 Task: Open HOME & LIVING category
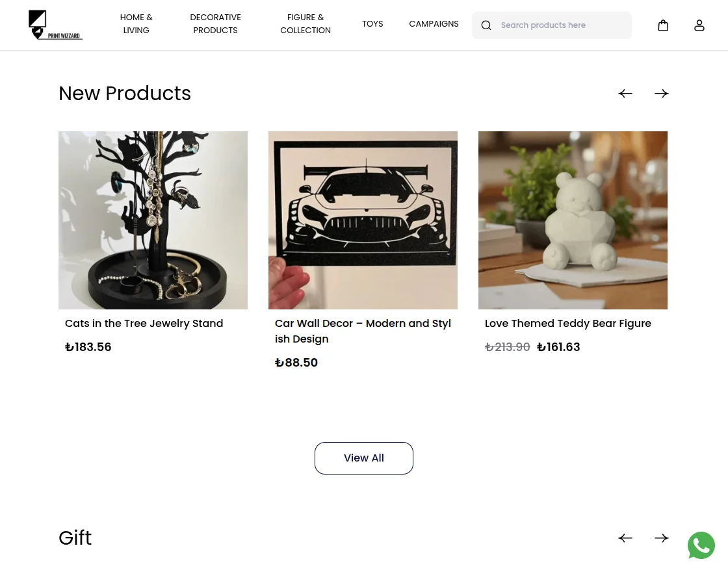click(x=136, y=23)
